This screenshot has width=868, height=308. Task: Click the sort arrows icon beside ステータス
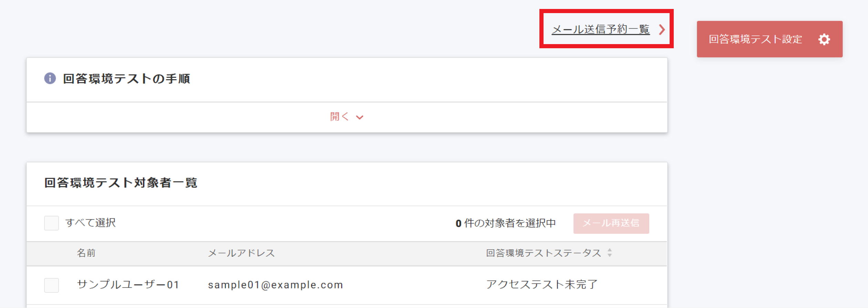pos(610,253)
